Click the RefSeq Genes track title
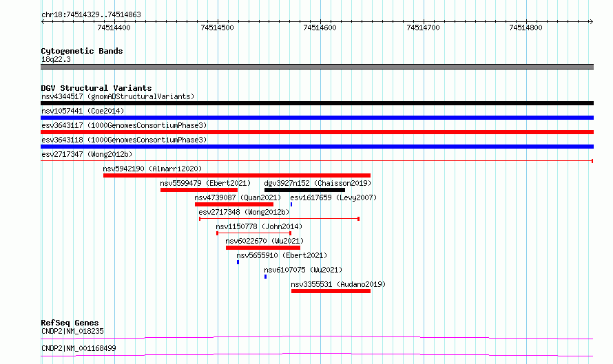 [70, 323]
